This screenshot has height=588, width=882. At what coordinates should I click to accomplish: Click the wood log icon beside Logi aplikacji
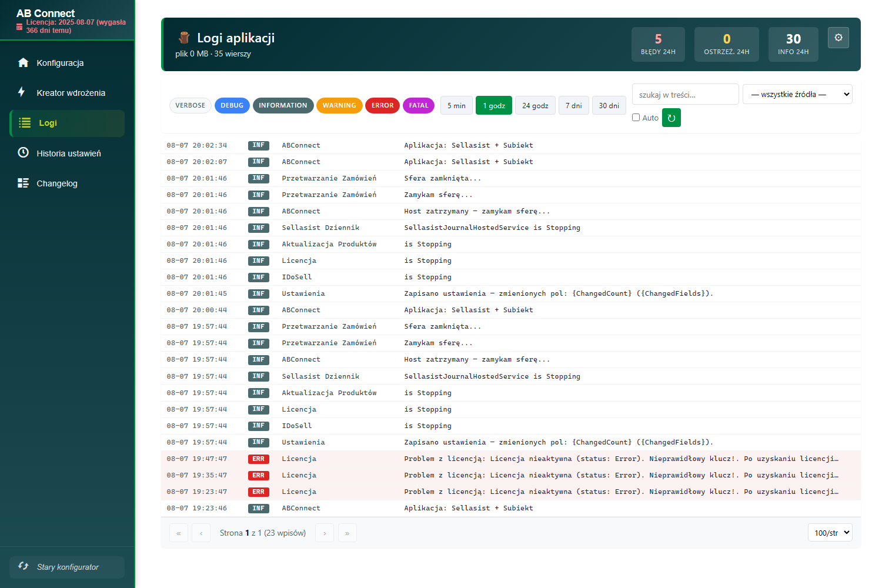(x=184, y=38)
